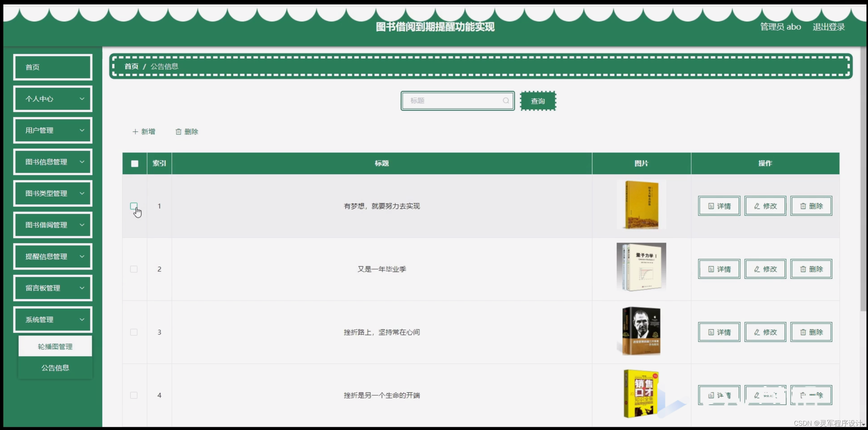Click the 修改 pencil icon in row 1
The width and height of the screenshot is (868, 430).
click(757, 206)
